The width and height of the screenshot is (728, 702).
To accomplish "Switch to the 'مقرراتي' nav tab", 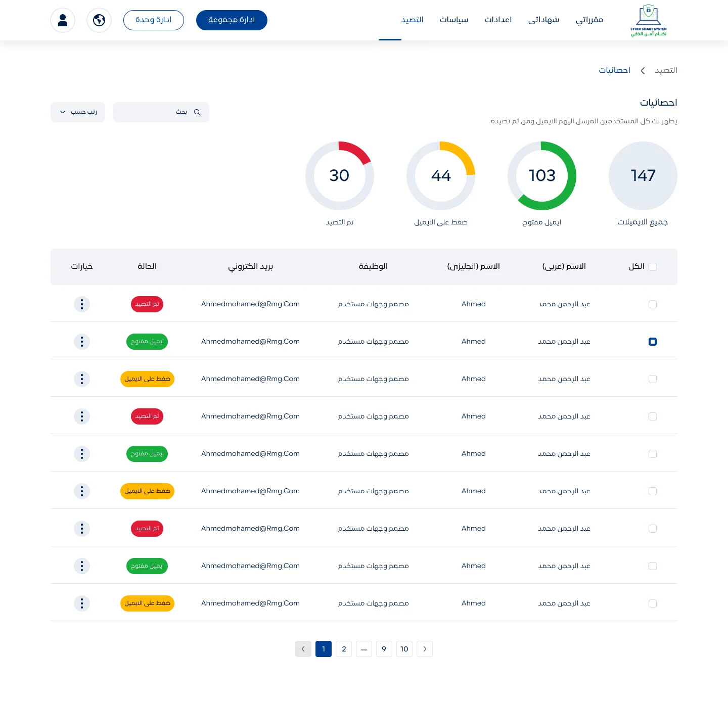I will [589, 20].
